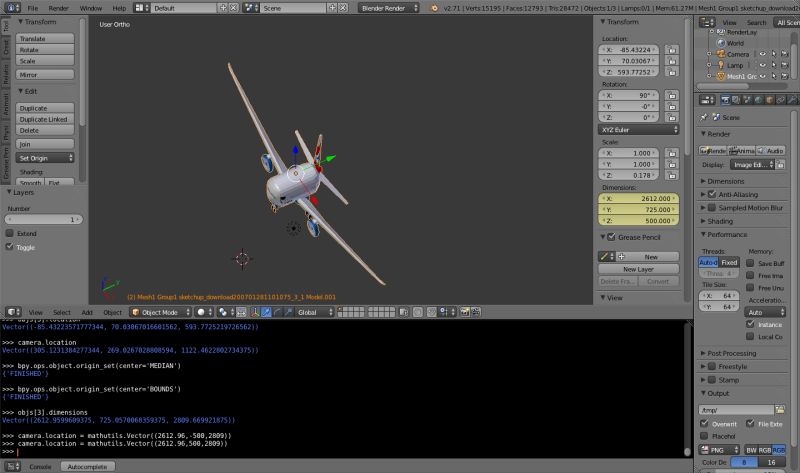
Task: Expand the Dimensions render panel
Action: coord(724,181)
